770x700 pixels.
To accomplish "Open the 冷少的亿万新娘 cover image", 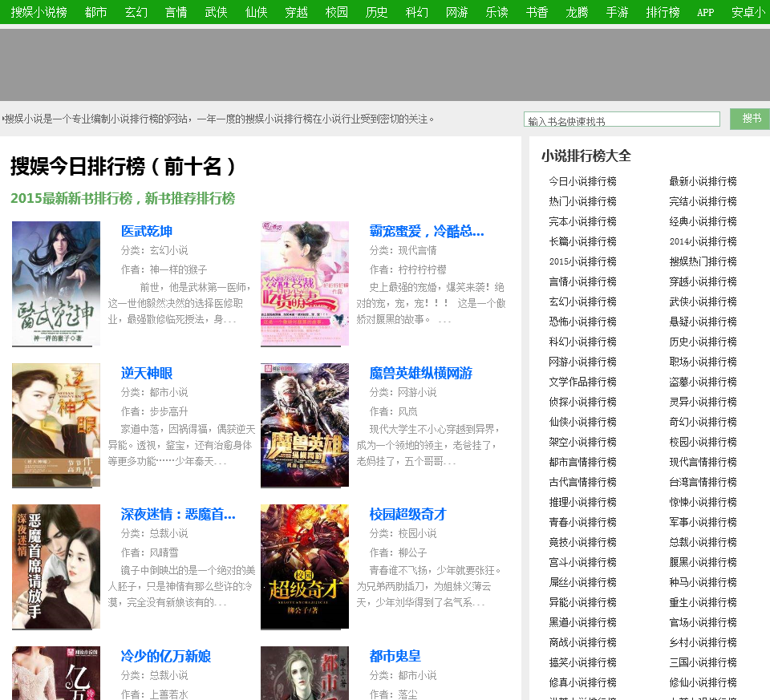I will [x=56, y=673].
